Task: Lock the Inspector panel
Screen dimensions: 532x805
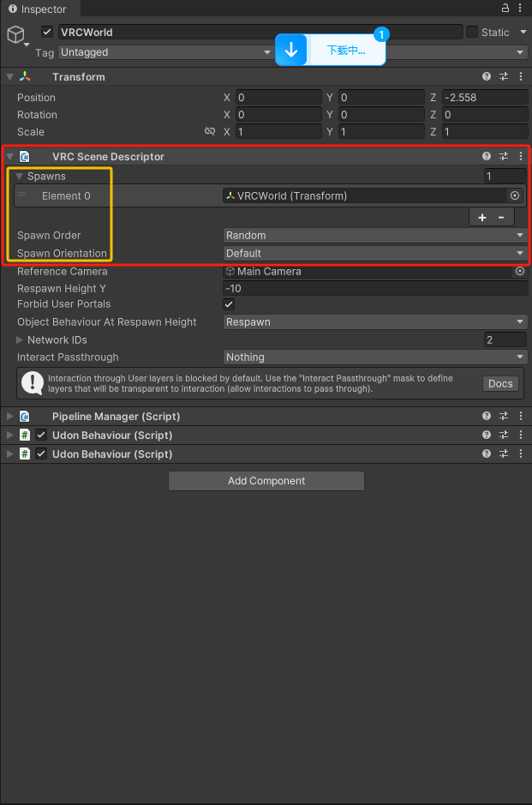Action: pos(505,8)
